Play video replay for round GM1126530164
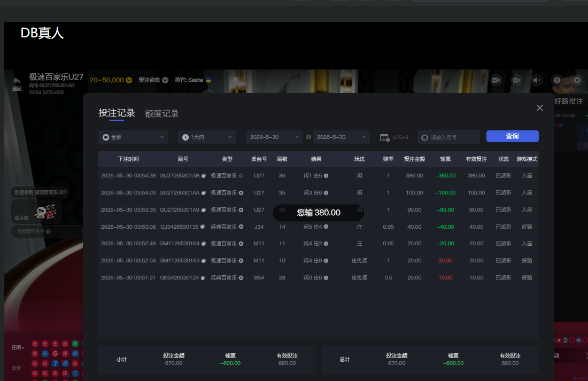The width and height of the screenshot is (588, 381). click(x=241, y=244)
